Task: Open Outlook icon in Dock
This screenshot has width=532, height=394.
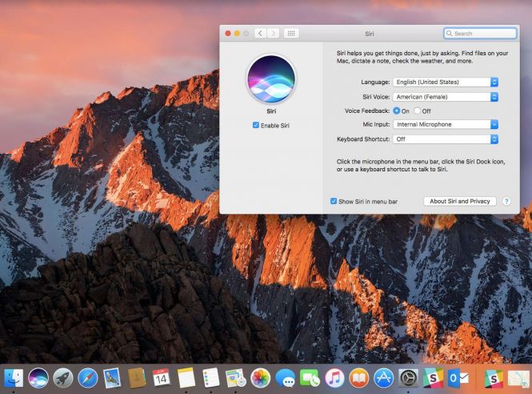Action: (458, 378)
